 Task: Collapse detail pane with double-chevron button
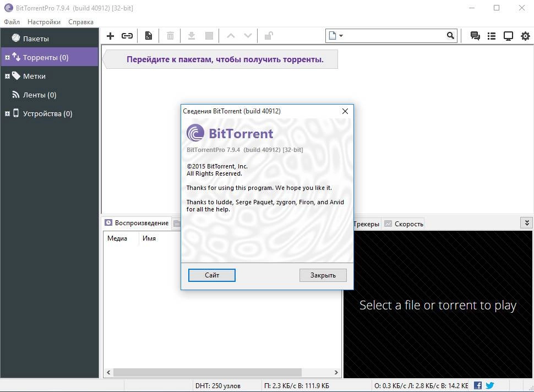point(526,223)
